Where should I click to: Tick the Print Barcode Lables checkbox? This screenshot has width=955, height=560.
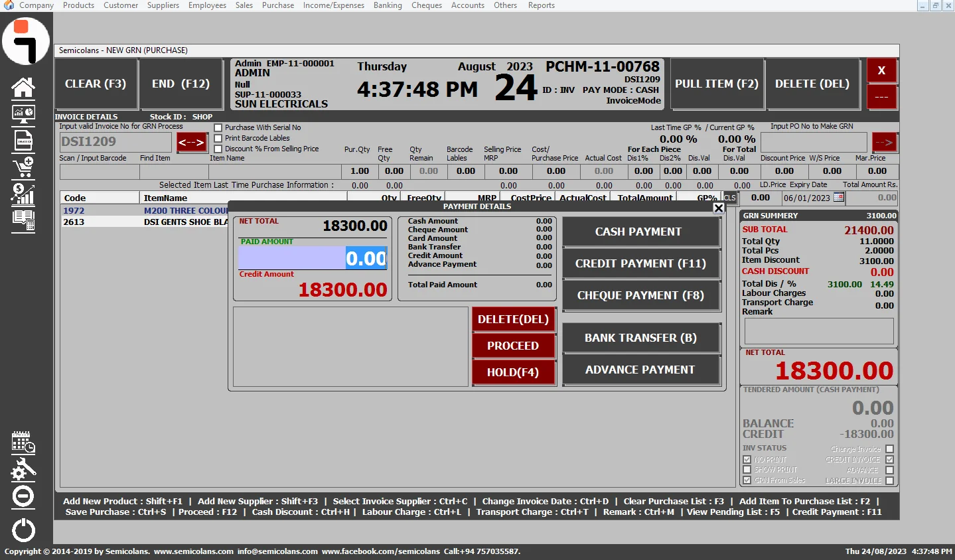point(218,138)
